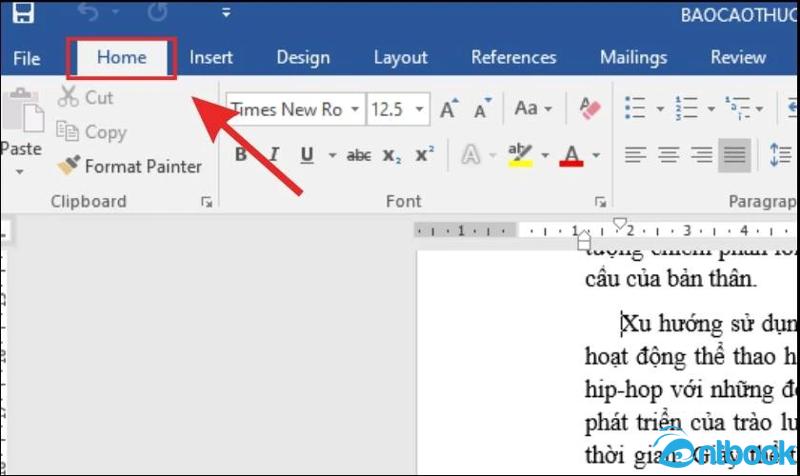Click the document text 'Xu hướng sử dụng'
Image resolution: width=800 pixels, height=476 pixels.
[x=709, y=324]
